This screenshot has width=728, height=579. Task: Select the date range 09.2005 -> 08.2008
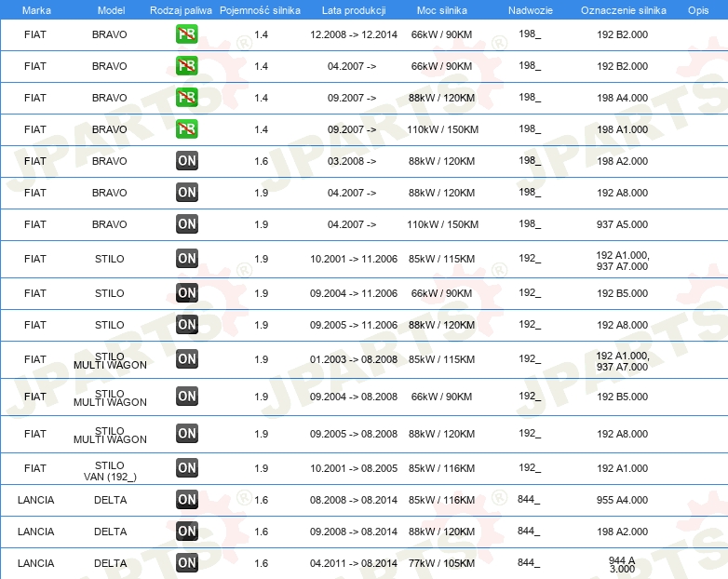(354, 434)
